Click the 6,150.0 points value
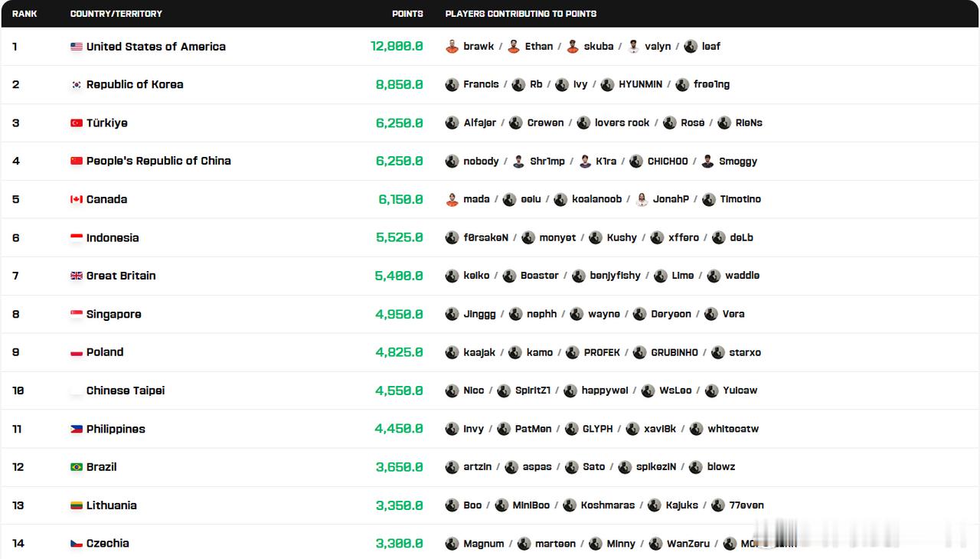This screenshot has width=980, height=559. [400, 199]
